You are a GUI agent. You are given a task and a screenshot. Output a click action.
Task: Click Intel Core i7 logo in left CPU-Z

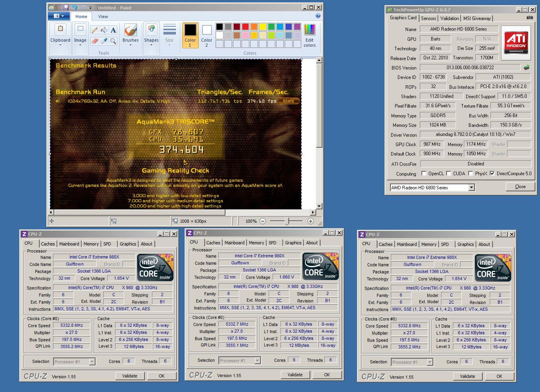(x=156, y=267)
